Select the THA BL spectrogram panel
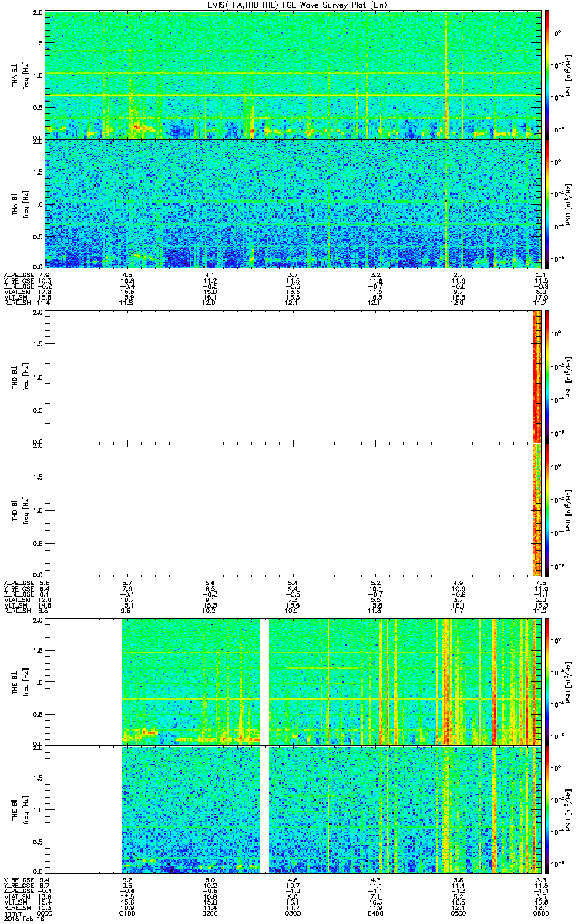 (293, 75)
